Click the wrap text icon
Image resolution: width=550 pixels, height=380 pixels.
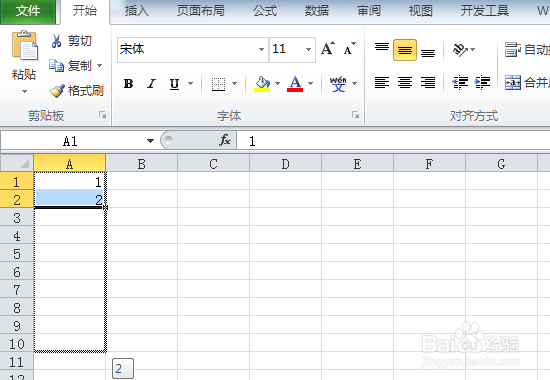pyautogui.click(x=512, y=49)
